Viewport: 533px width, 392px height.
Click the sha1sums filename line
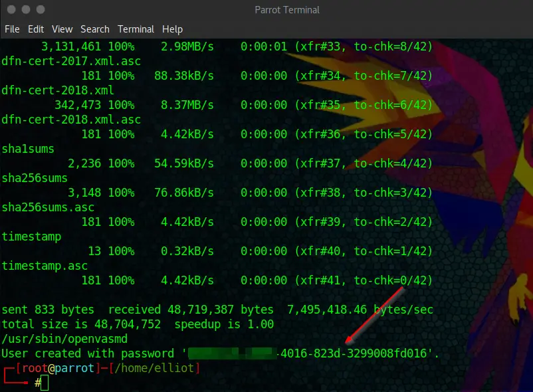pyautogui.click(x=28, y=149)
